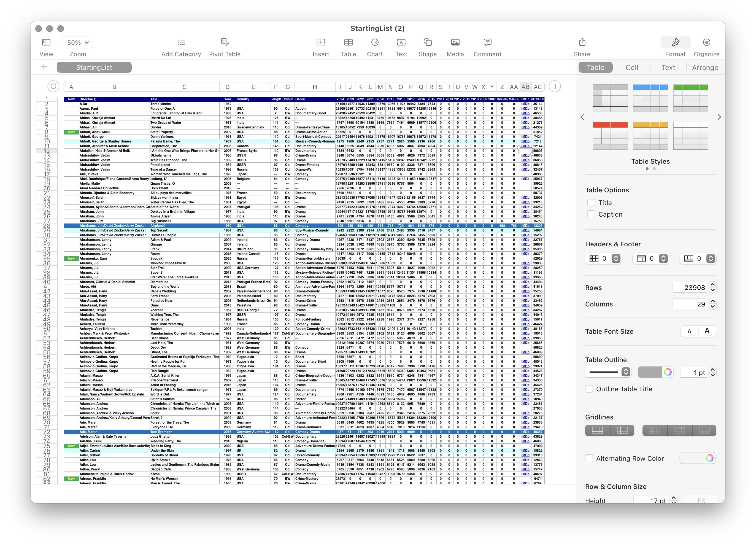
Task: Click the Add Category icon
Action: pos(181,42)
